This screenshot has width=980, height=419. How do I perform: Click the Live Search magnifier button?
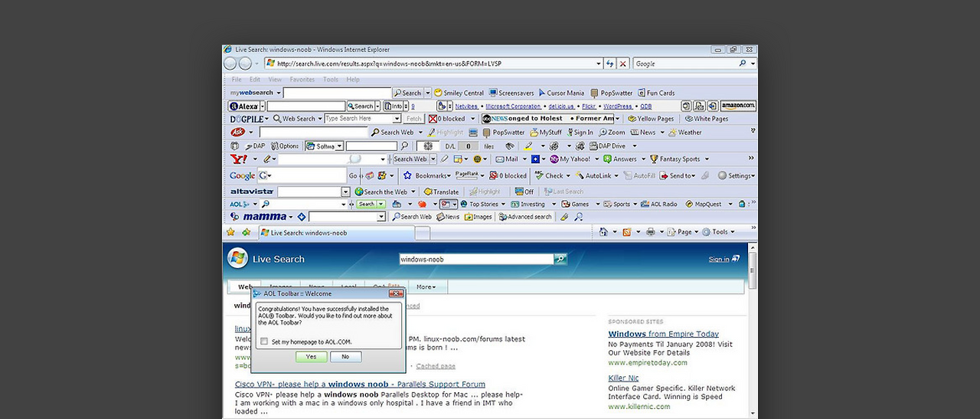[x=561, y=259]
